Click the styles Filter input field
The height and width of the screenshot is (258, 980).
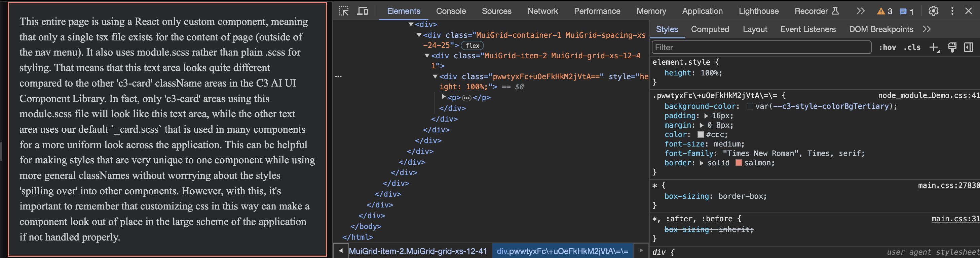(x=761, y=47)
